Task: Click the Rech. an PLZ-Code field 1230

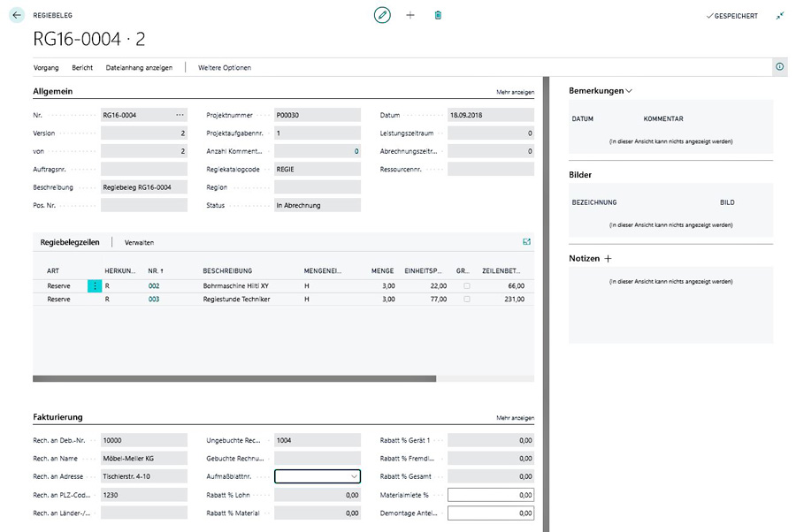Action: click(143, 495)
